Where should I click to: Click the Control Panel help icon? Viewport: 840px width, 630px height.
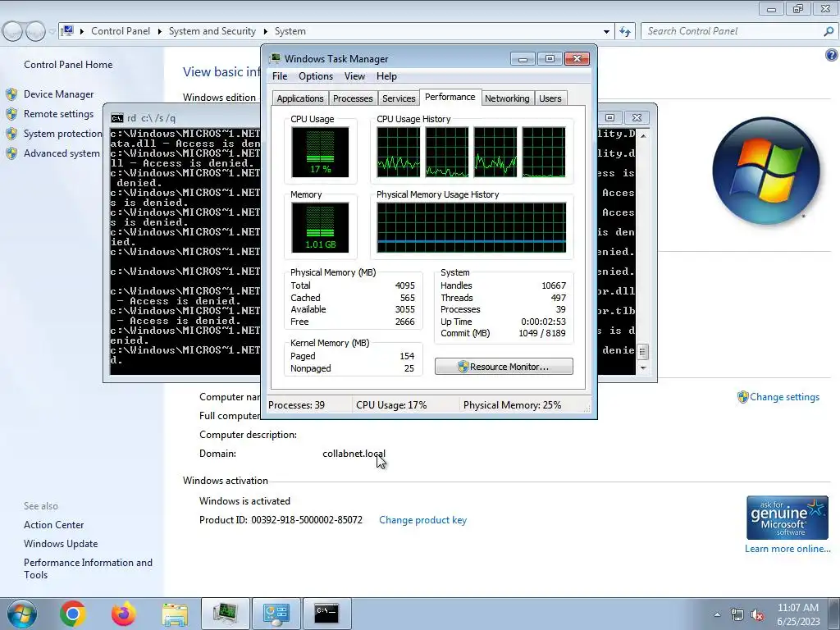(832, 55)
